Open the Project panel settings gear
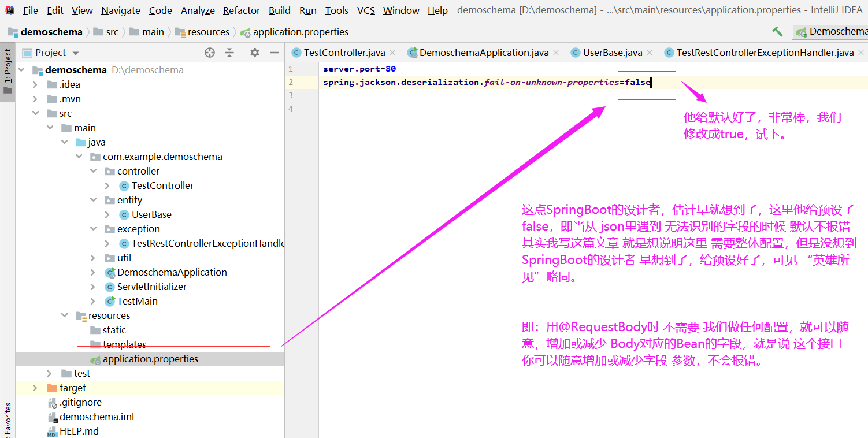Viewport: 868px width, 438px height. [x=253, y=52]
